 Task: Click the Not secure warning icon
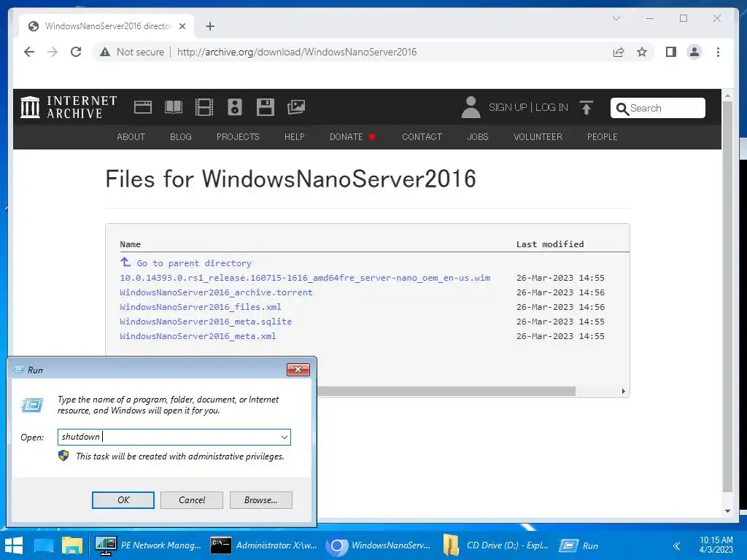pos(105,52)
